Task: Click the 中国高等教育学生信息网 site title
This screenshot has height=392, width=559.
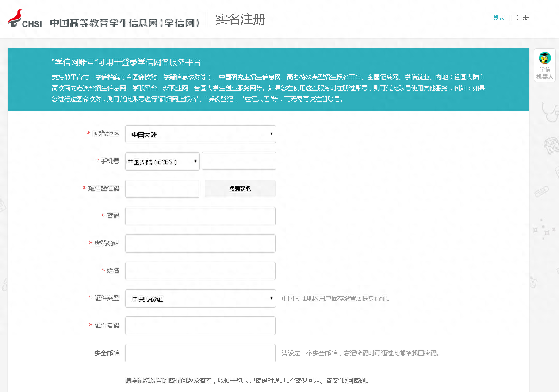Action: [x=125, y=23]
